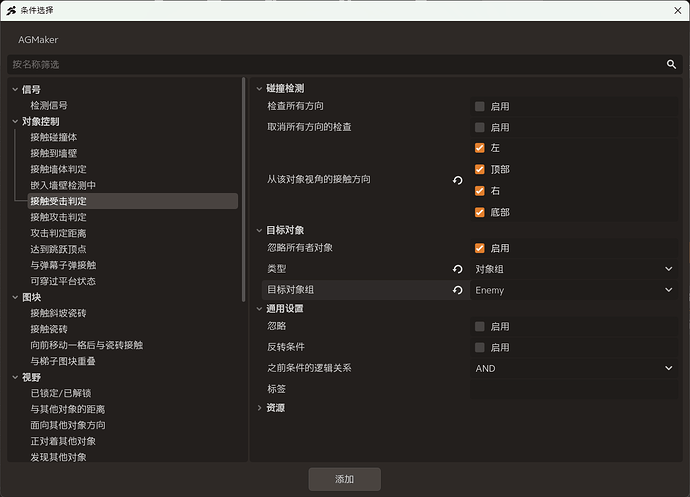Select 接触攻击判定 in the condition list
This screenshot has height=497, width=690.
(58, 217)
